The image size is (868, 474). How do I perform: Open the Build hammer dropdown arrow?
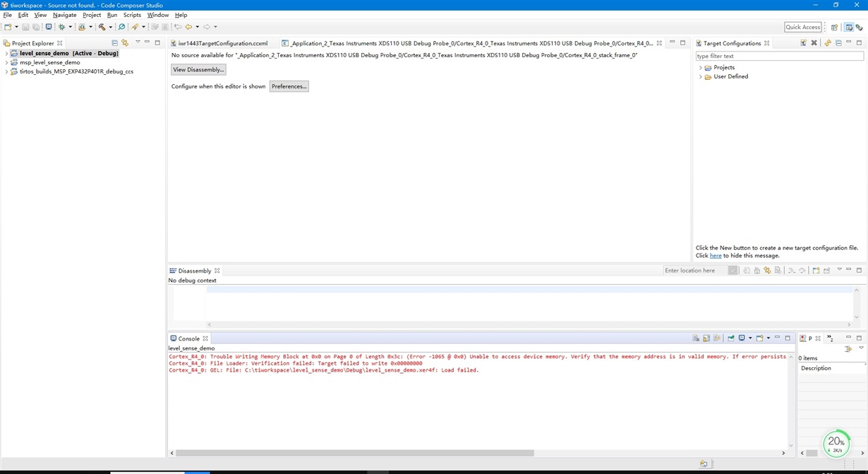[x=111, y=27]
